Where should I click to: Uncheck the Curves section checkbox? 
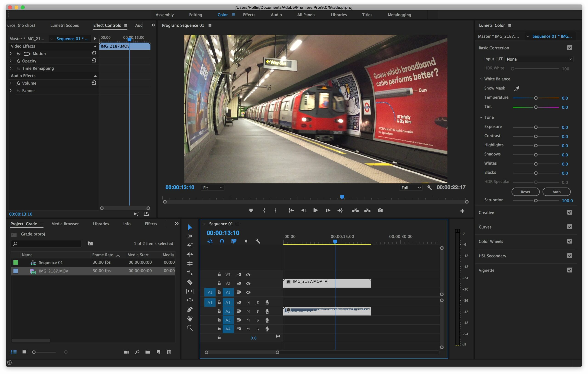(x=569, y=227)
